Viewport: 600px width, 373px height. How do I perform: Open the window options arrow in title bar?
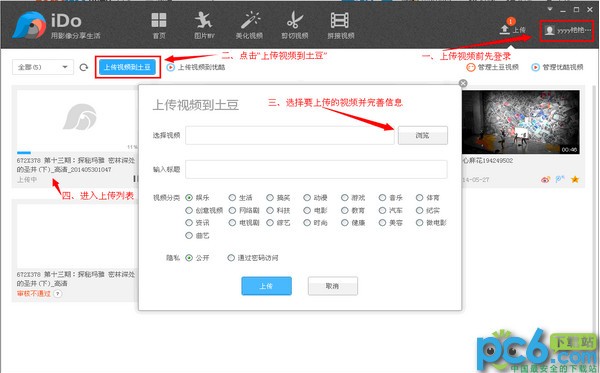[x=550, y=9]
